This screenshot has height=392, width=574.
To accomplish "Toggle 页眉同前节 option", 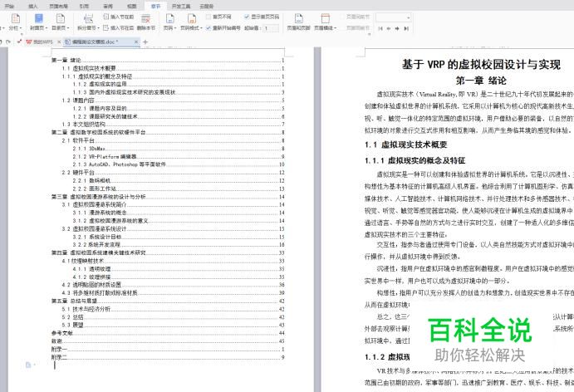I will [x=355, y=17].
